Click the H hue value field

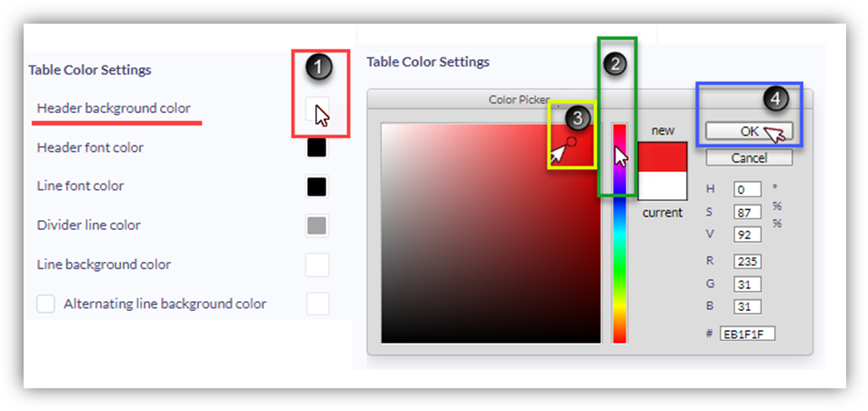point(747,190)
